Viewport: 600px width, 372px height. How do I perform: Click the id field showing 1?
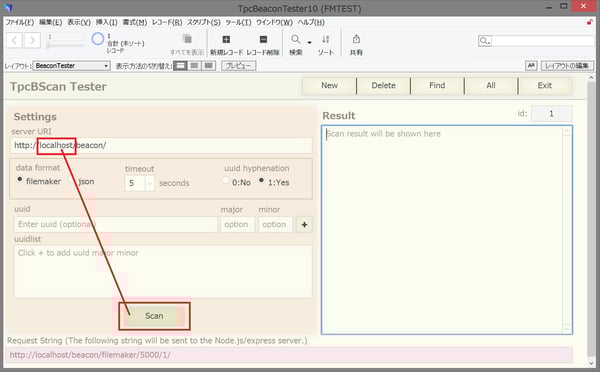click(x=551, y=114)
